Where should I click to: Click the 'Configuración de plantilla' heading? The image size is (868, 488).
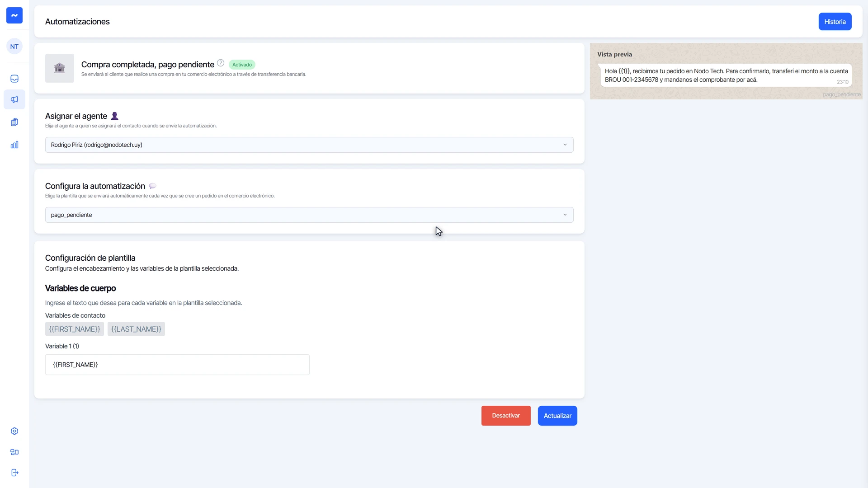[x=90, y=258]
